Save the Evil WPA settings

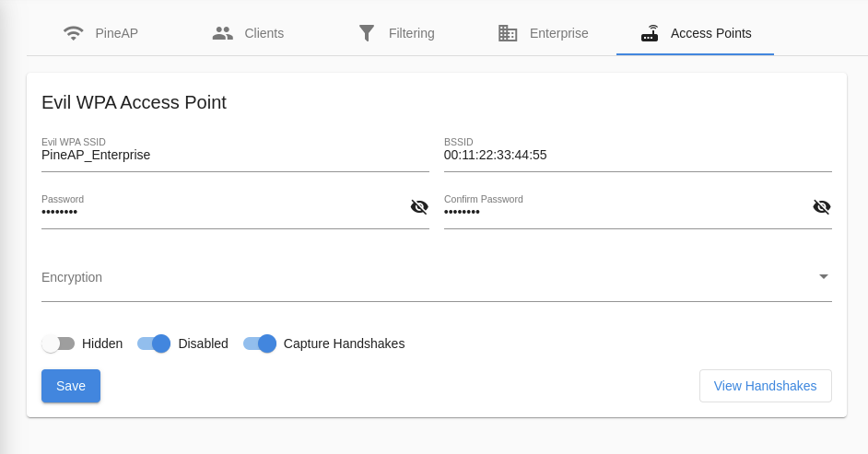(71, 386)
